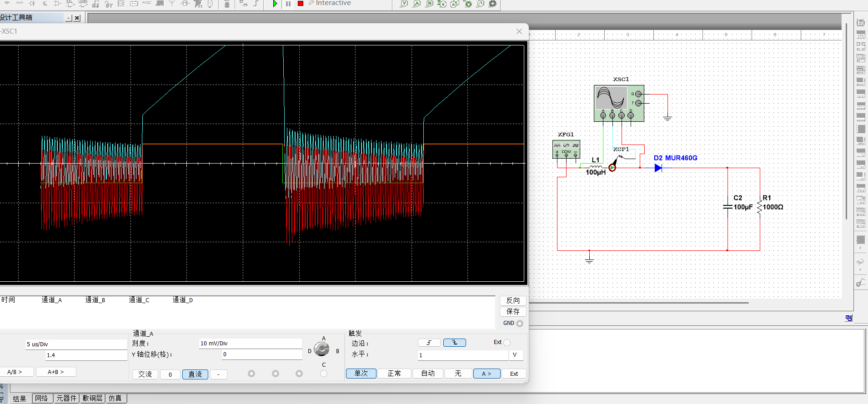Select falling edge trigger button
868x404 pixels.
[x=454, y=343]
